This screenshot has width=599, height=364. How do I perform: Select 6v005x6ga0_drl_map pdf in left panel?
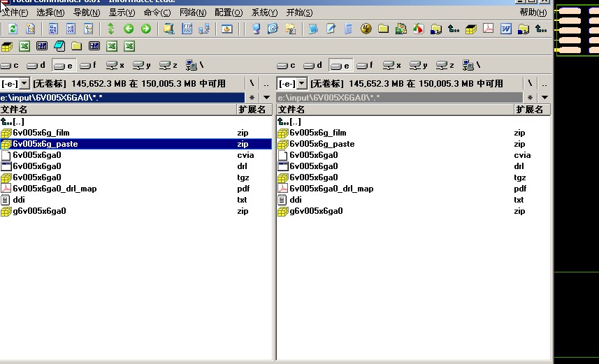click(x=136, y=189)
